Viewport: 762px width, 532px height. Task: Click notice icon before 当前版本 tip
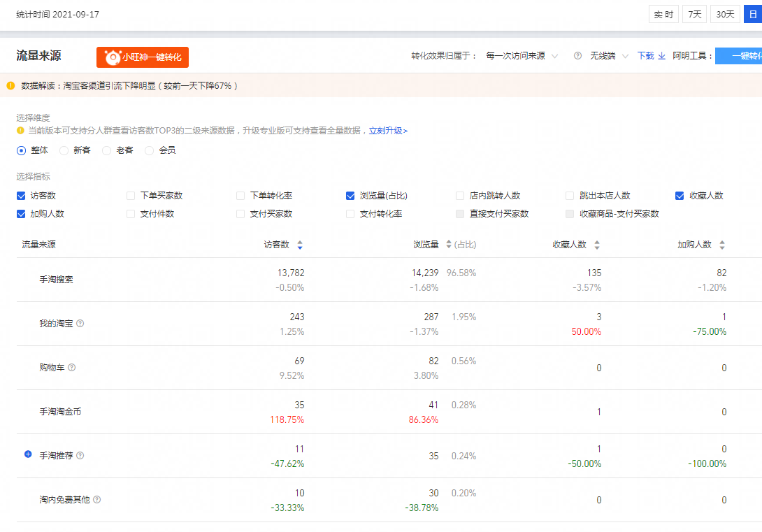click(20, 131)
